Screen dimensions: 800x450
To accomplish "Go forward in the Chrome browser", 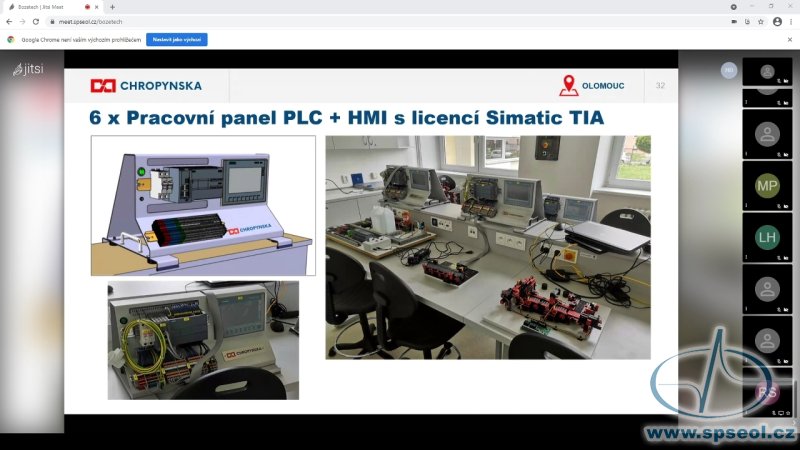I will pyautogui.click(x=22, y=22).
